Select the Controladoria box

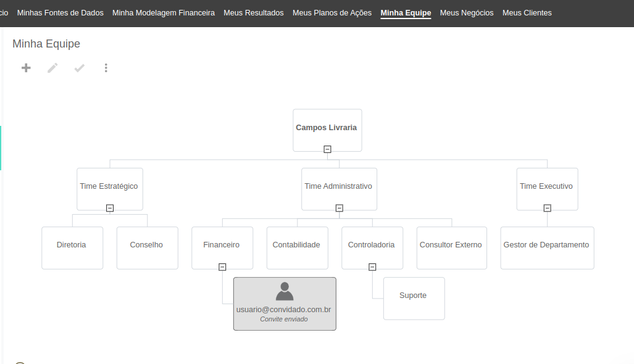point(372,247)
